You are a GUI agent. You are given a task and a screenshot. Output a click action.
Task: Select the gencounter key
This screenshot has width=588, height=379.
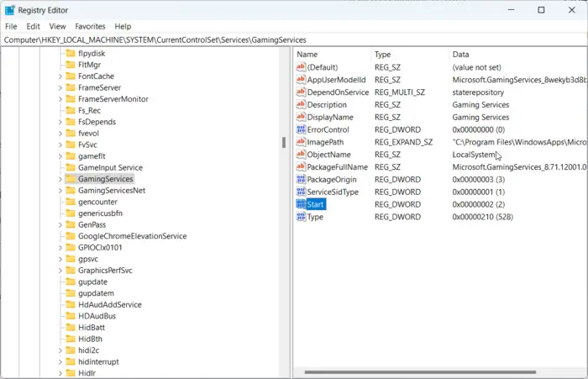97,202
